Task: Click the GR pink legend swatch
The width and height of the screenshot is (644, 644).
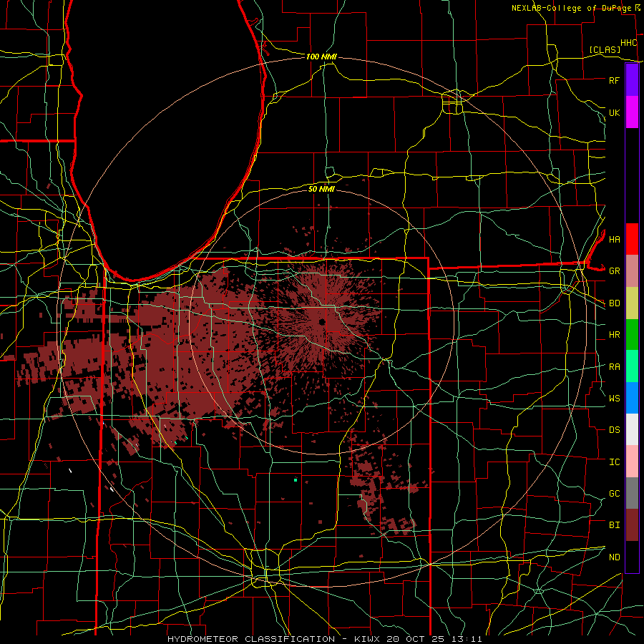Action: (632, 270)
